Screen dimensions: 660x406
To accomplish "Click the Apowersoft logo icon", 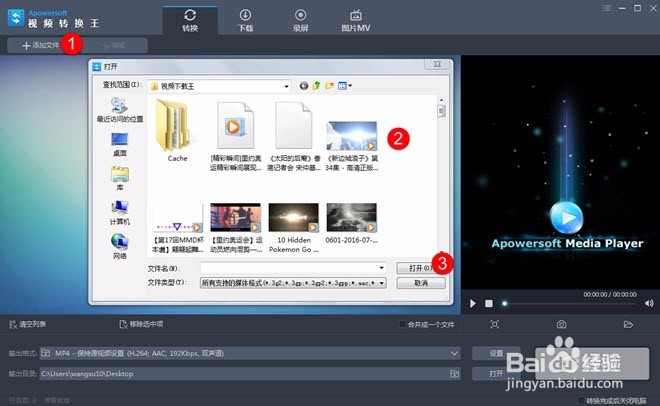I will click(x=16, y=17).
